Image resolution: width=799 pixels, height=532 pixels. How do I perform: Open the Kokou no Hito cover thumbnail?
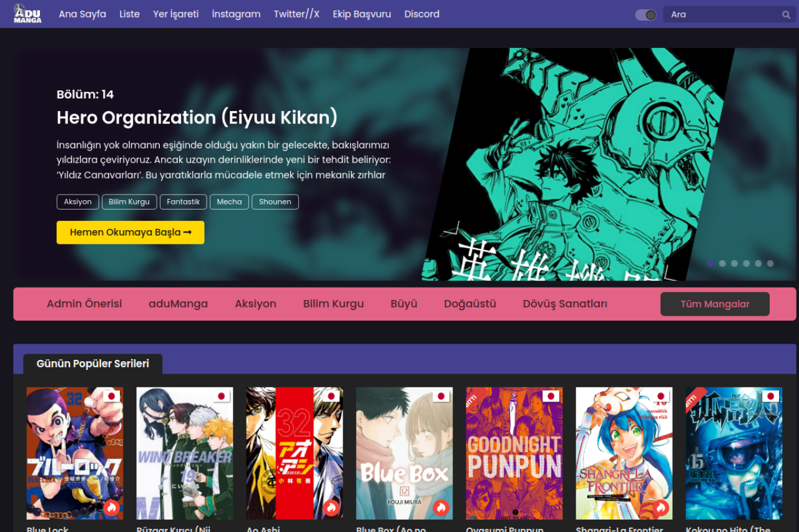[x=733, y=453]
